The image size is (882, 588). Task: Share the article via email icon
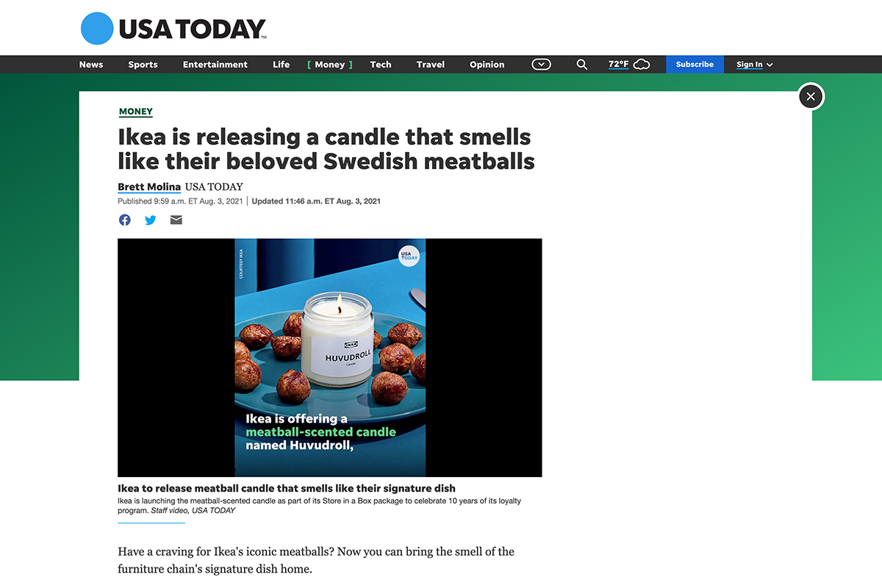tap(176, 220)
